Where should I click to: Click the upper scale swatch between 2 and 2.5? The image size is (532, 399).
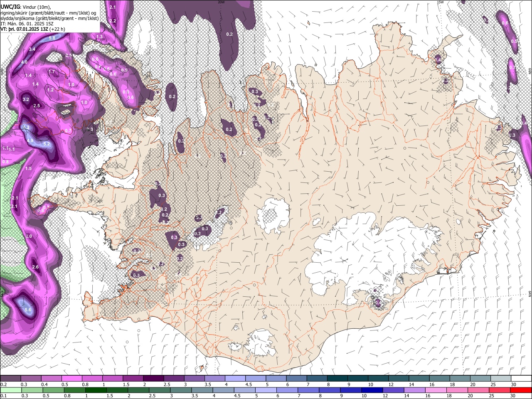[153, 379]
